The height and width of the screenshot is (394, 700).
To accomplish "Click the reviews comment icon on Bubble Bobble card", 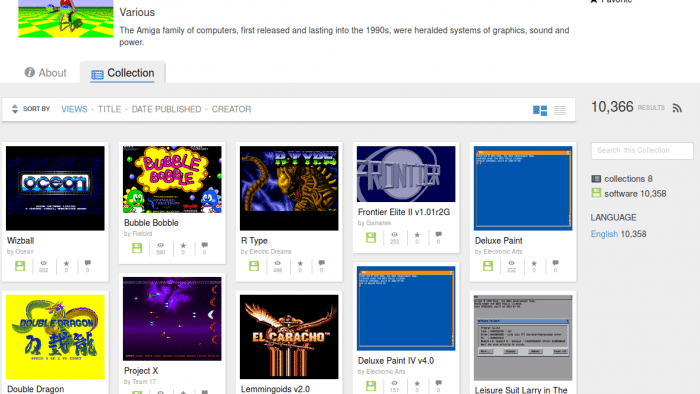I will (204, 245).
